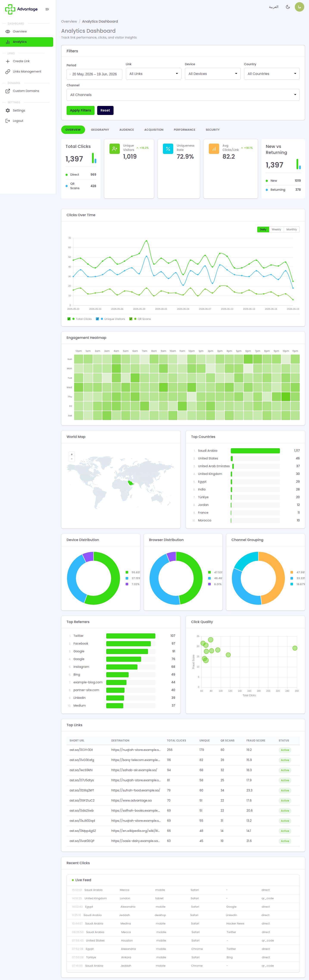Click the Active status badge for ast.sa/0vD3Eafg
Screen dimensions: 309x980
pyautogui.click(x=285, y=760)
